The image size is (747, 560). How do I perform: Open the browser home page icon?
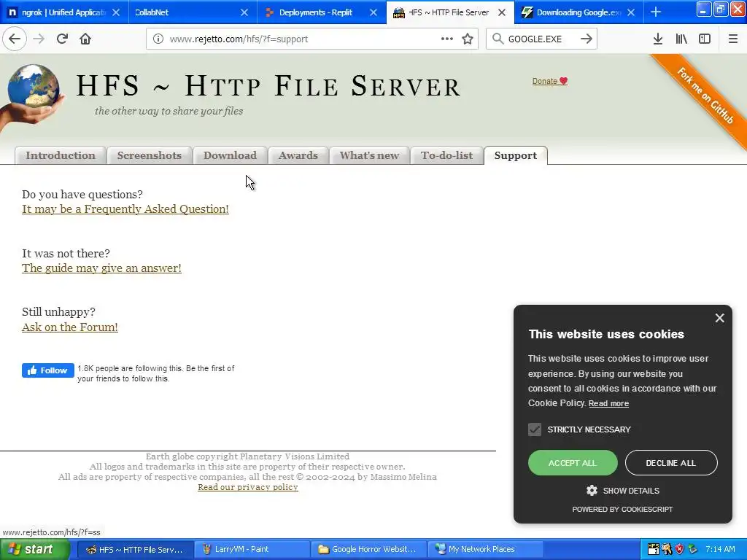point(85,39)
